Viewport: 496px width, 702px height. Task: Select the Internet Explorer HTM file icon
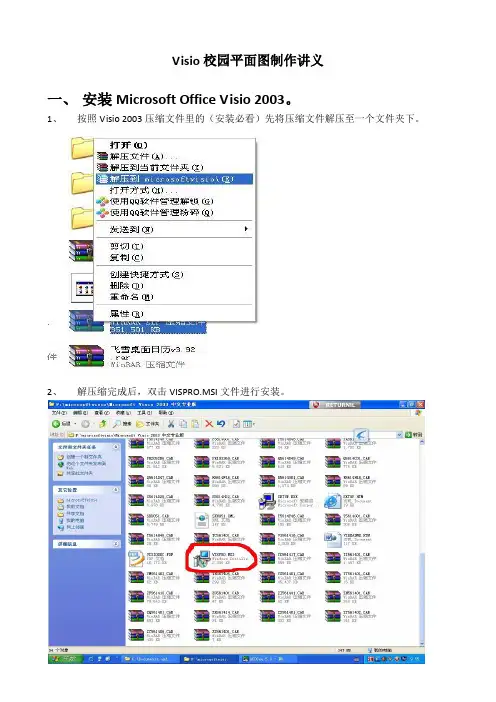[x=333, y=501]
